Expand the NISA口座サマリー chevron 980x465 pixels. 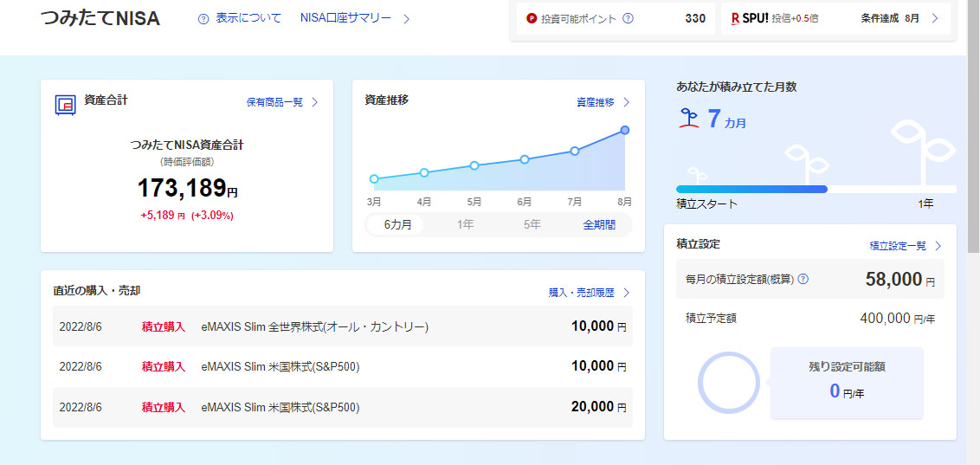coord(407,18)
